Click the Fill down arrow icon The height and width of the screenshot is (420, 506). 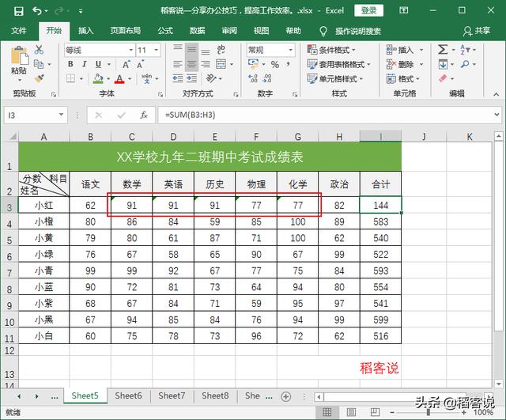pos(443,64)
